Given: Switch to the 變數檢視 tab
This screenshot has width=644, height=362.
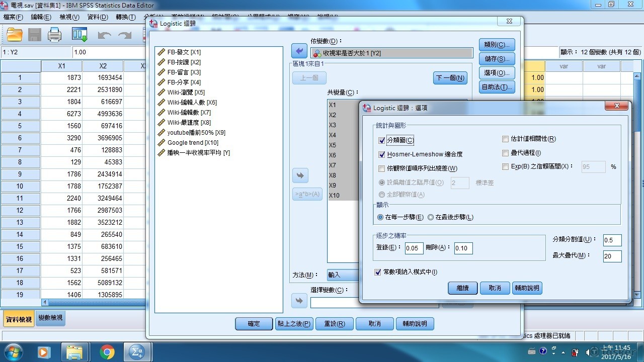Looking at the screenshot, I should pyautogui.click(x=51, y=318).
